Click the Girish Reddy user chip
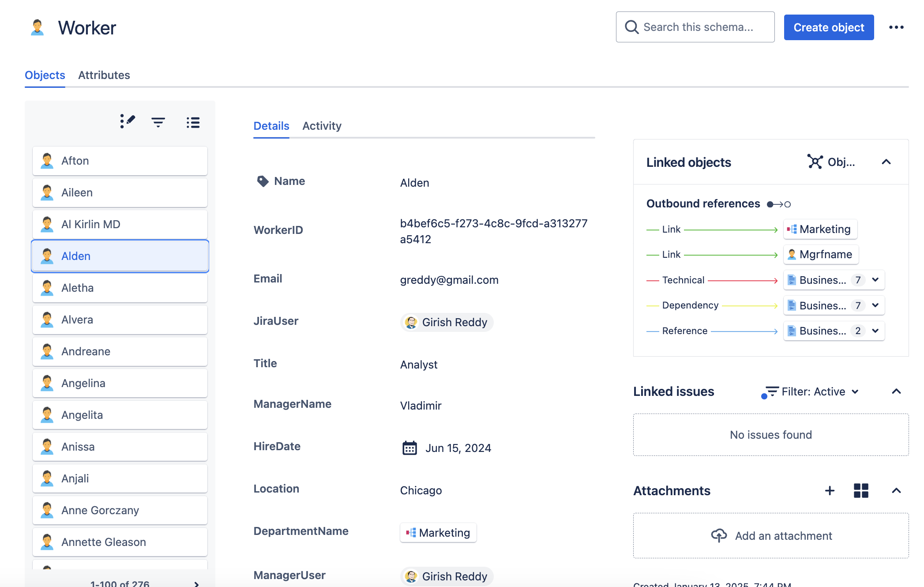 click(x=447, y=322)
